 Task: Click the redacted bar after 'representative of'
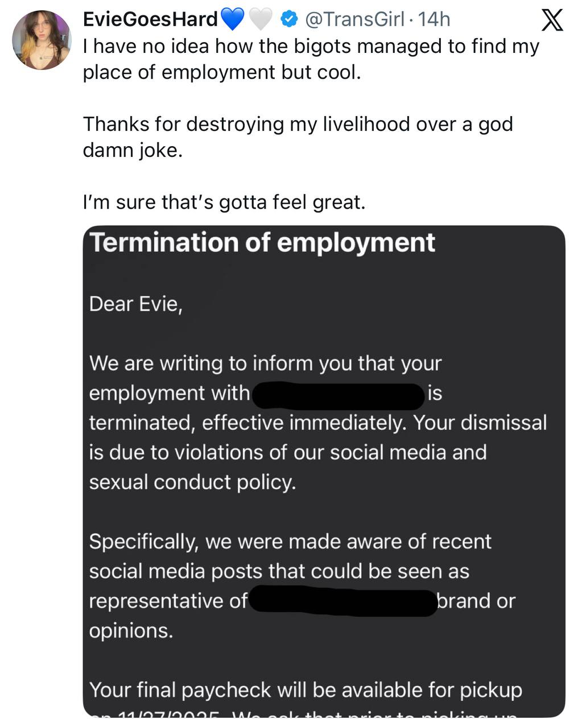click(342, 602)
